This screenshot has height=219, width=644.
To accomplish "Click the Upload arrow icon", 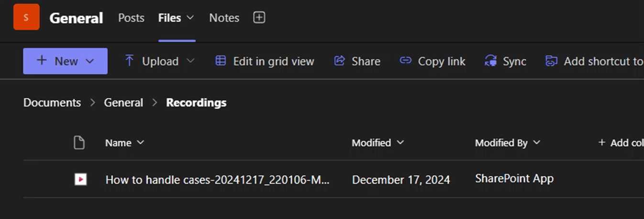I will [x=129, y=61].
